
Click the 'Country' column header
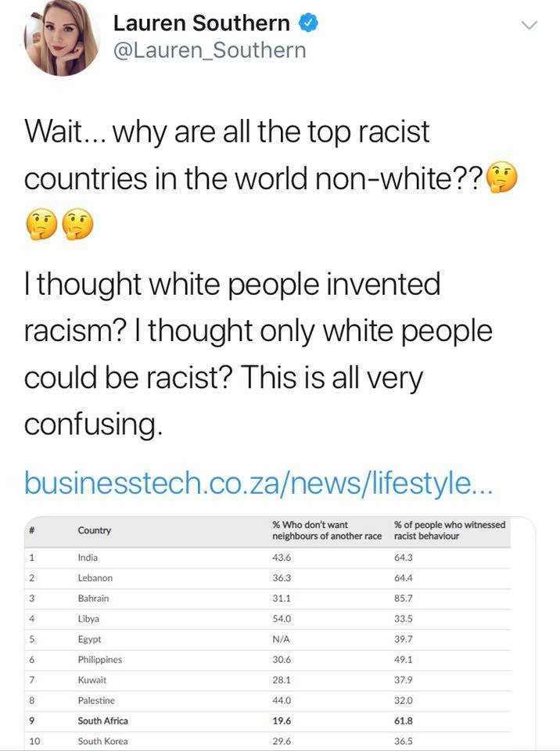click(95, 530)
